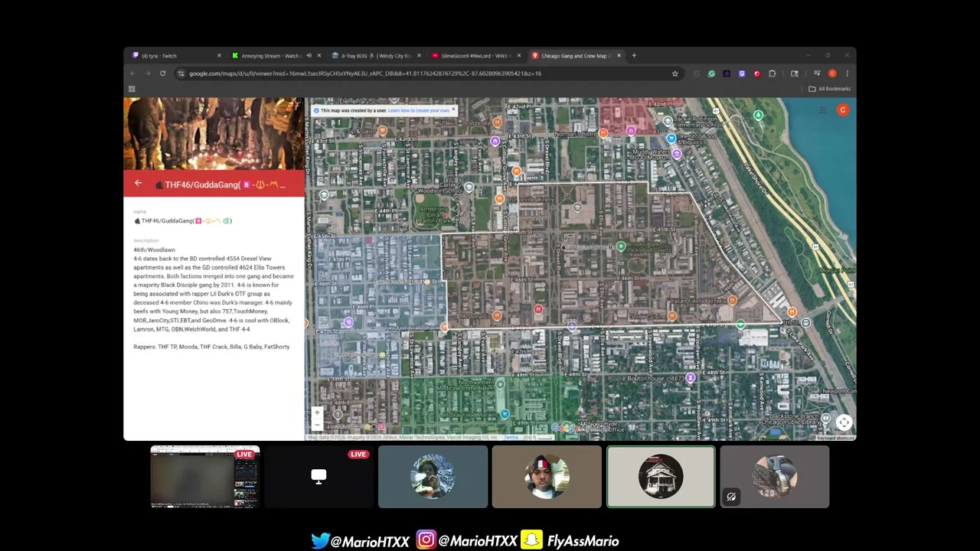Viewport: 980px width, 551px height.
Task: Select the Sip & Savor restaurant pin
Action: [x=383, y=131]
